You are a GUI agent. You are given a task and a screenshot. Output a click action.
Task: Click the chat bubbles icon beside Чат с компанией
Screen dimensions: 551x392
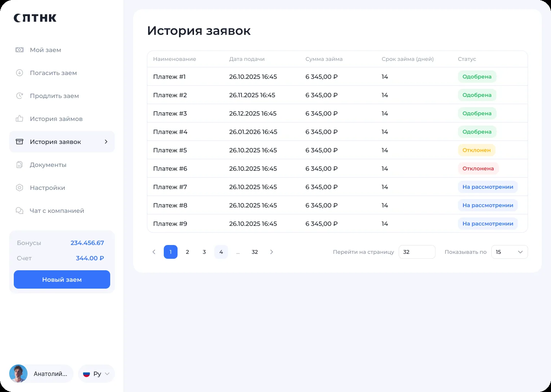[x=20, y=211]
